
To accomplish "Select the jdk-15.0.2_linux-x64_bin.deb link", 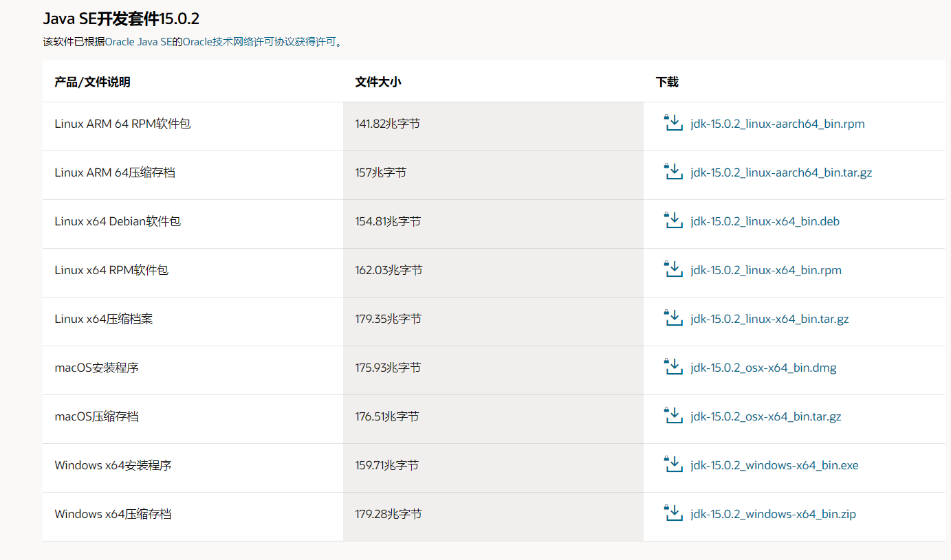I will click(x=765, y=222).
